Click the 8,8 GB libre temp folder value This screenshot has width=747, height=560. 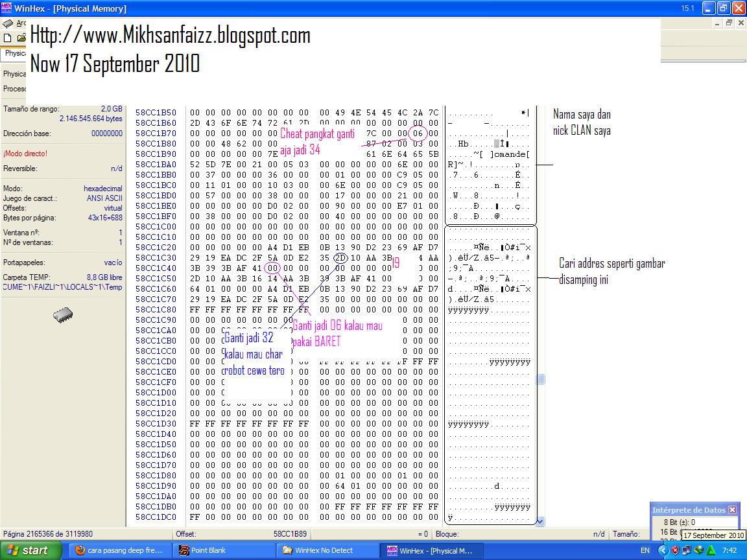[x=104, y=277]
